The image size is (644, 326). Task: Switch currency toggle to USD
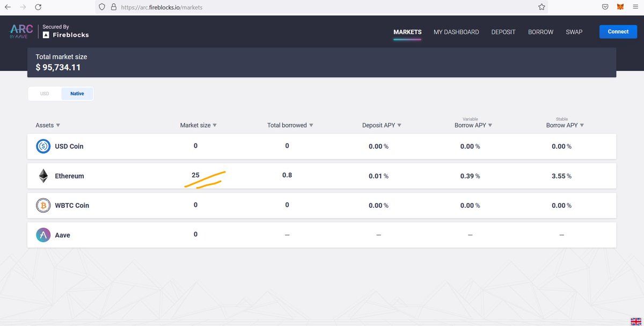point(45,93)
